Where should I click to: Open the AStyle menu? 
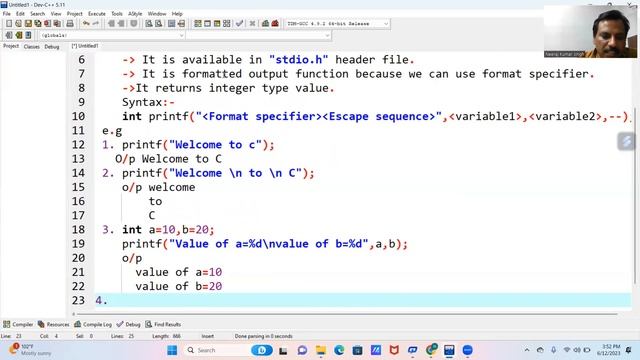click(x=135, y=13)
